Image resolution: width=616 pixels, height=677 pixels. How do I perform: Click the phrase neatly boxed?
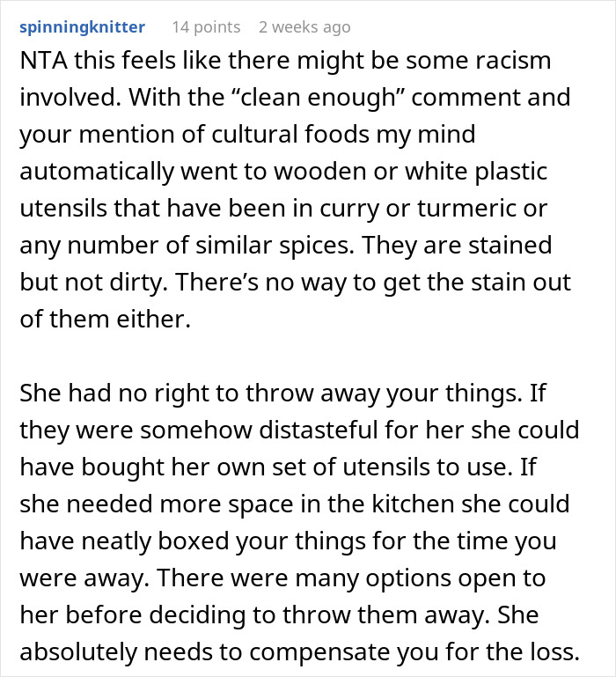tap(156, 541)
